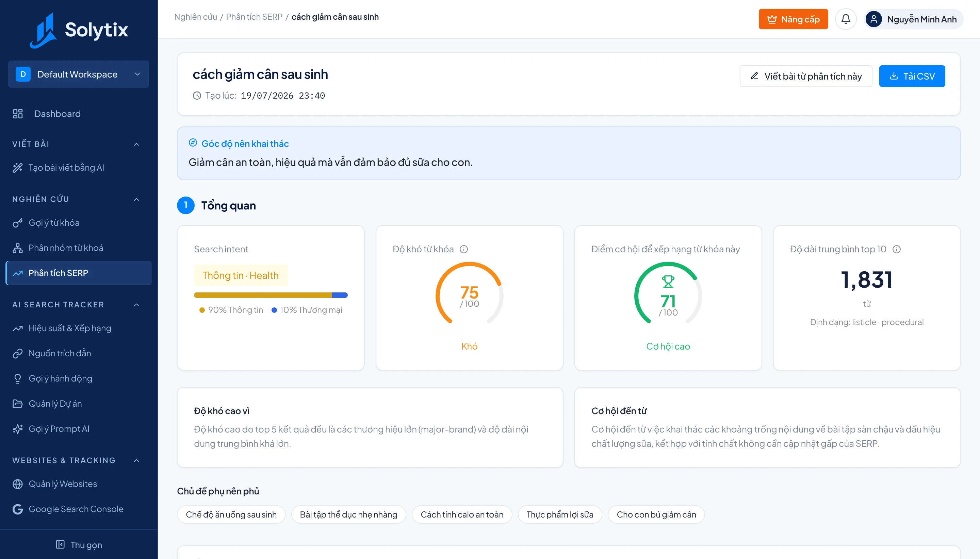The width and height of the screenshot is (980, 559).
Task: Click the Nâng cấp upgrade button
Action: point(793,19)
